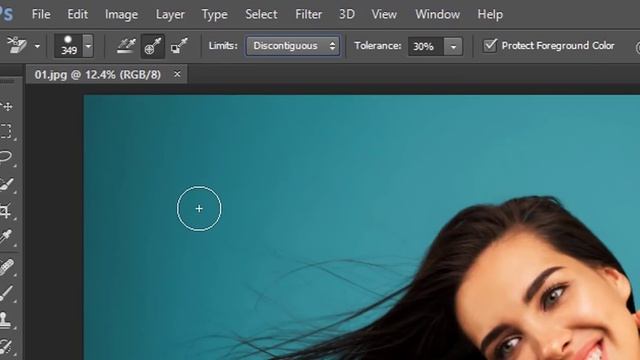Open the Layer menu
Viewport: 640px width, 360px height.
[x=170, y=14]
